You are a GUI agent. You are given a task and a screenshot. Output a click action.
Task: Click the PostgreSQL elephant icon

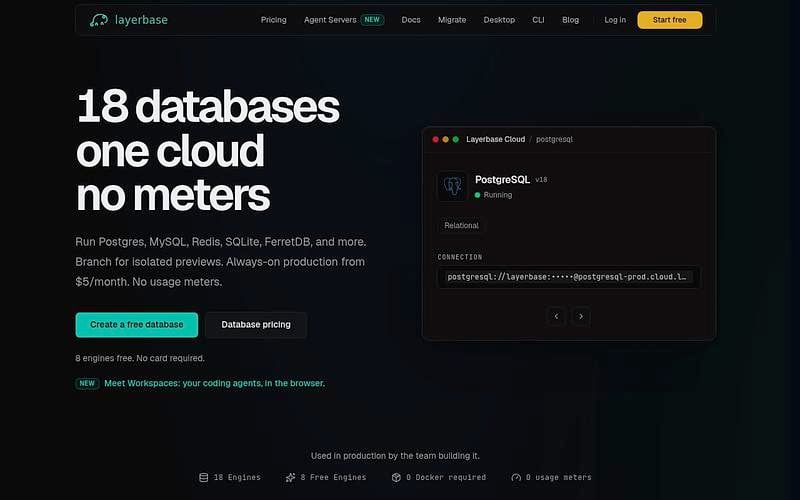(452, 186)
